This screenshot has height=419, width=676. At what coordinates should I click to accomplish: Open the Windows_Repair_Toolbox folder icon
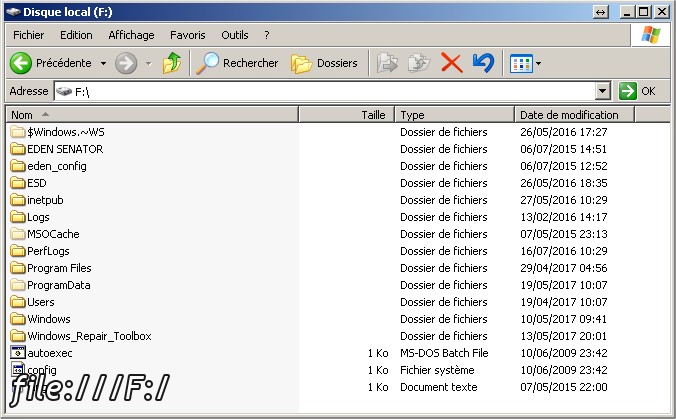[18, 336]
